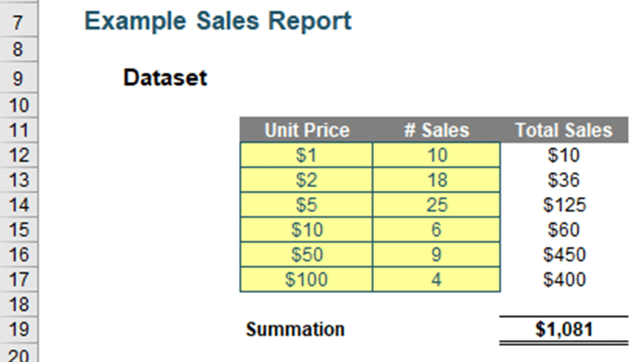Select the Unit Price column header
The image size is (644, 362).
pyautogui.click(x=307, y=130)
